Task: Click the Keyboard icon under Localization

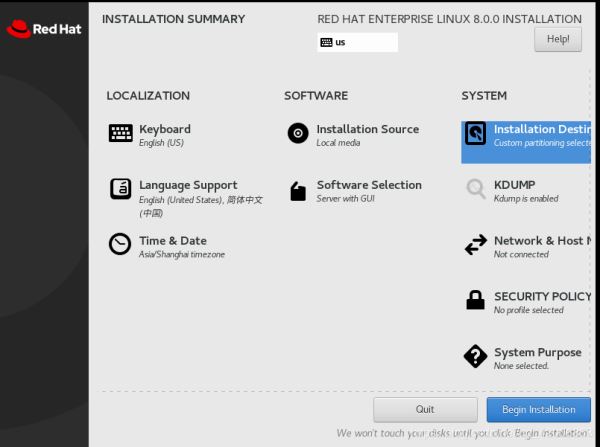Action: pos(120,134)
